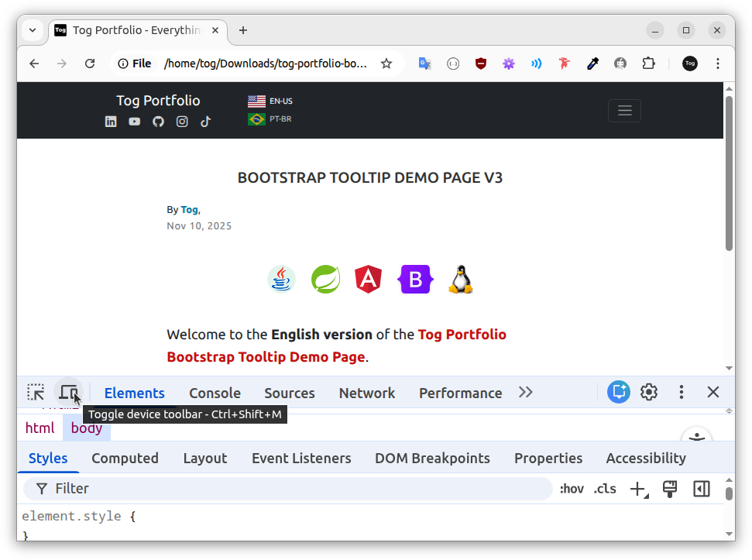Click the color picker eyedropper extension
The width and height of the screenshot is (752, 560).
click(592, 64)
